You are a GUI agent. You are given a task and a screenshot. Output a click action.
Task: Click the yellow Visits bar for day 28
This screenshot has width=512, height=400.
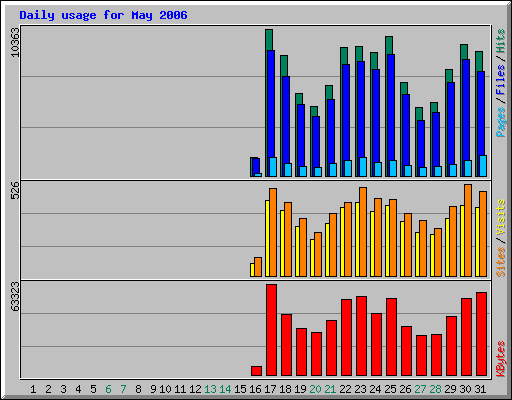click(x=432, y=255)
